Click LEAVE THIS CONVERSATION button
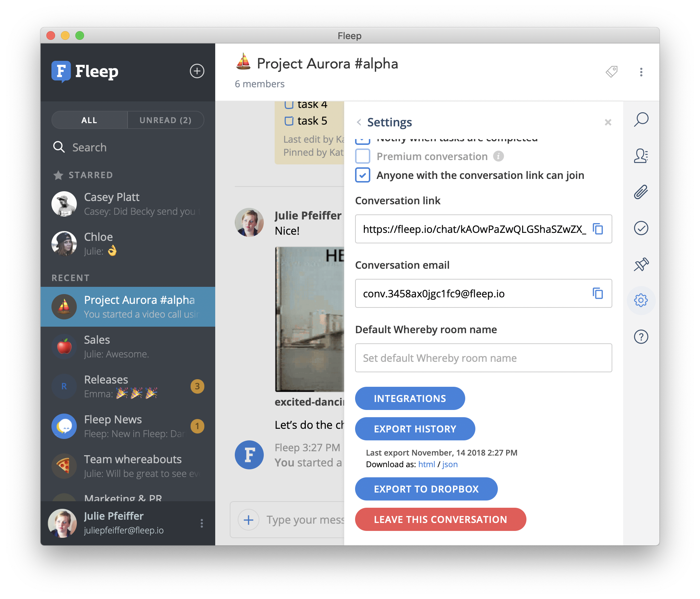The image size is (700, 599). click(441, 519)
